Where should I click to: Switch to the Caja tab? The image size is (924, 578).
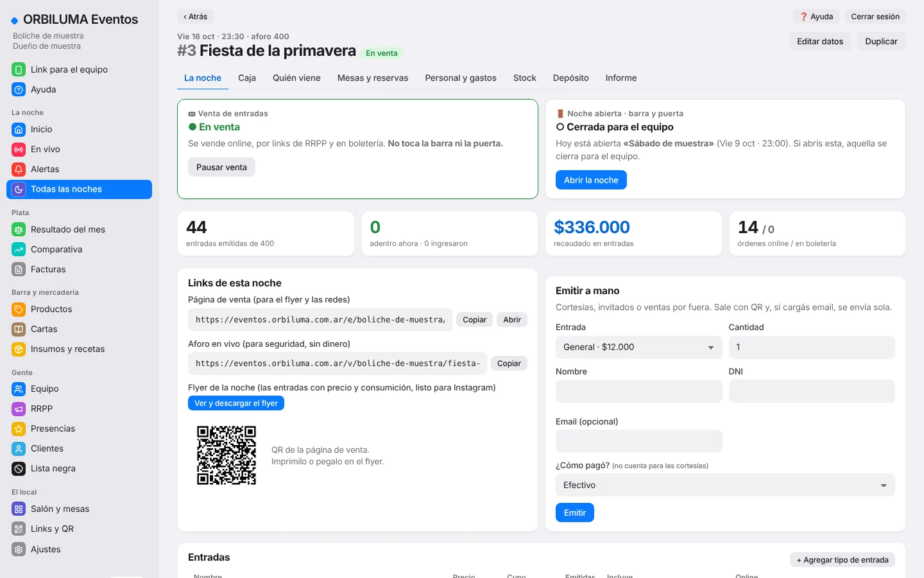click(247, 78)
